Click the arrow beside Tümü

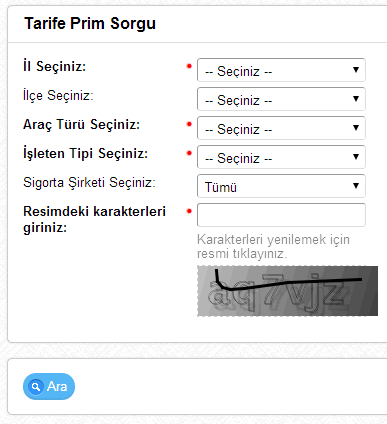pyautogui.click(x=356, y=186)
